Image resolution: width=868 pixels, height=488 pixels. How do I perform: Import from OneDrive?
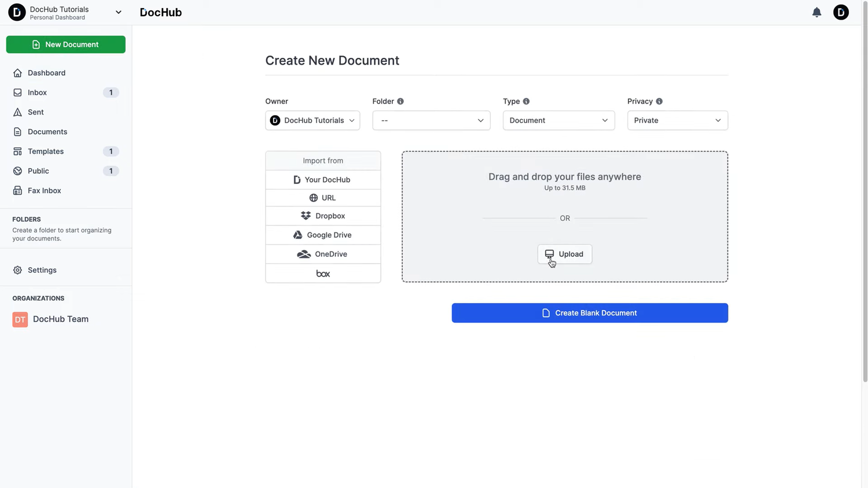click(x=323, y=254)
